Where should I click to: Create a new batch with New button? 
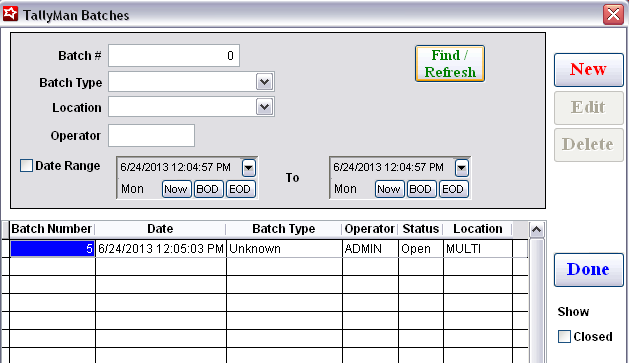[x=588, y=70]
